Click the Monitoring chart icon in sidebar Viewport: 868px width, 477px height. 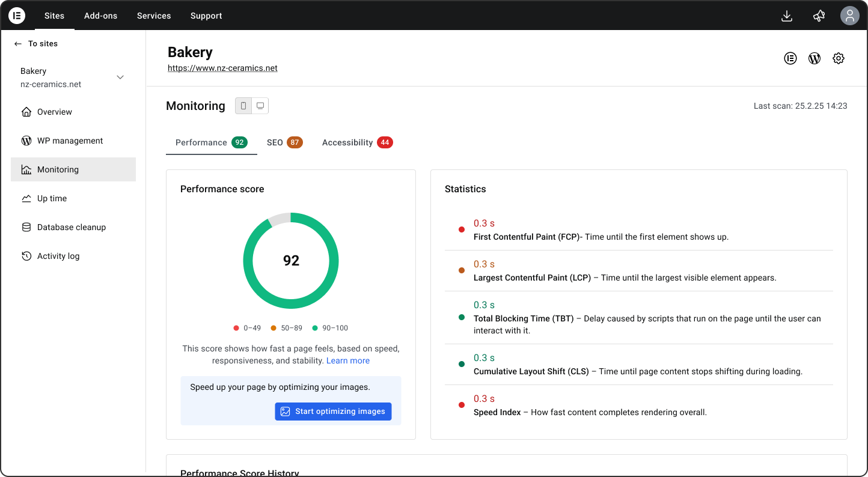coord(26,169)
